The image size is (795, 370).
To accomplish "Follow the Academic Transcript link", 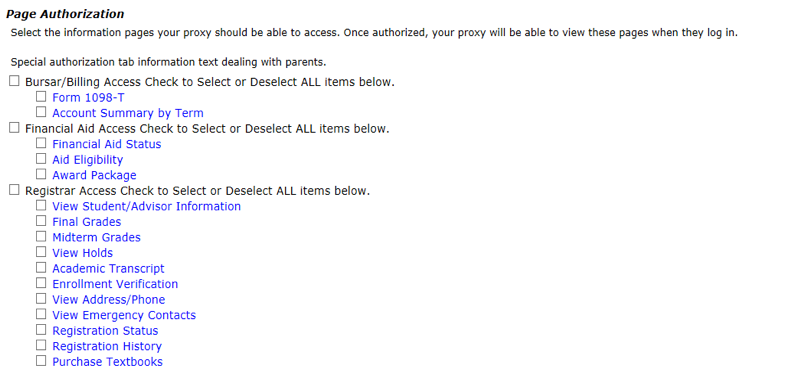I will 109,269.
